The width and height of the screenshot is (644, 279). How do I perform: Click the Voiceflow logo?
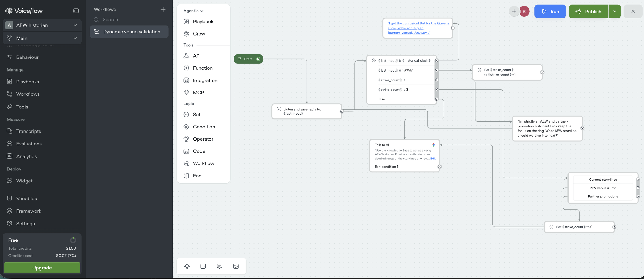coord(24,11)
